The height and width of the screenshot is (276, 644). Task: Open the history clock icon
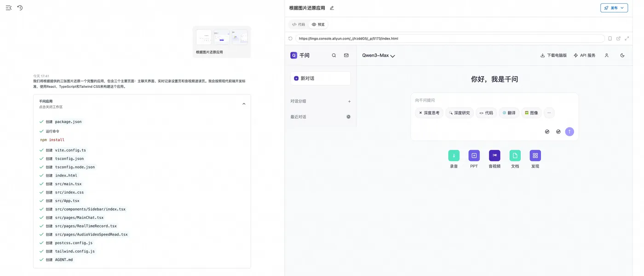(x=20, y=8)
